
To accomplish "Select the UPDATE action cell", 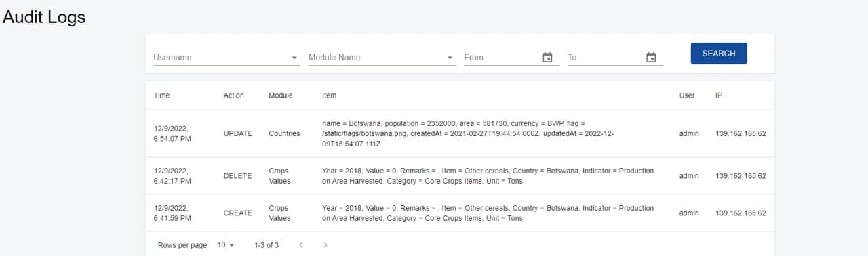I will (x=238, y=133).
